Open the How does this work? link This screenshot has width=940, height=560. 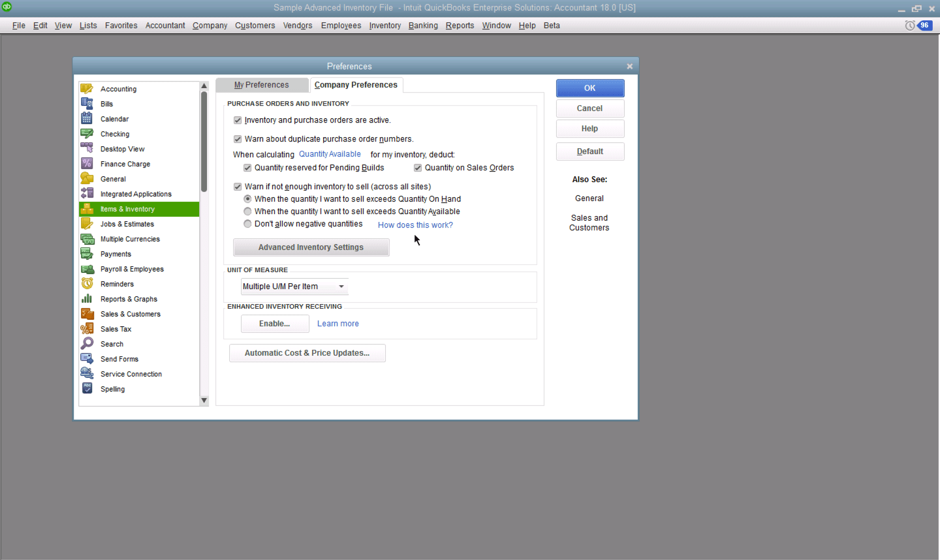coord(415,225)
